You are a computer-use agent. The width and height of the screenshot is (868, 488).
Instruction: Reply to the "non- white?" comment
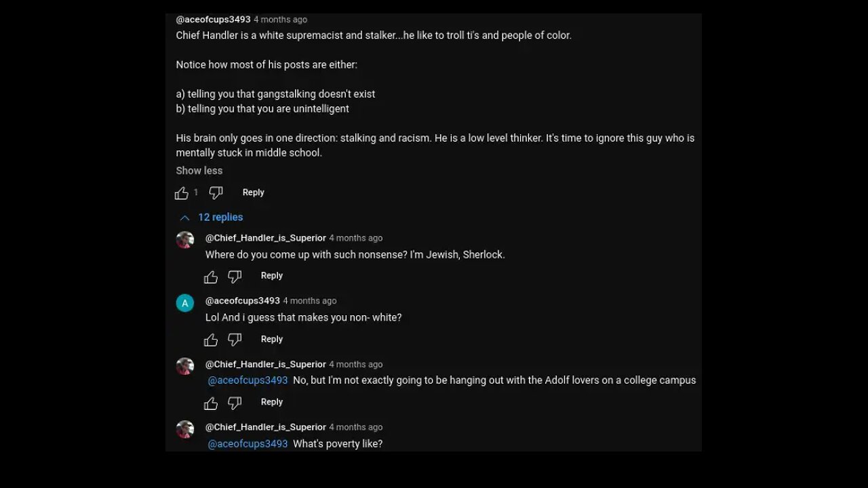271,339
